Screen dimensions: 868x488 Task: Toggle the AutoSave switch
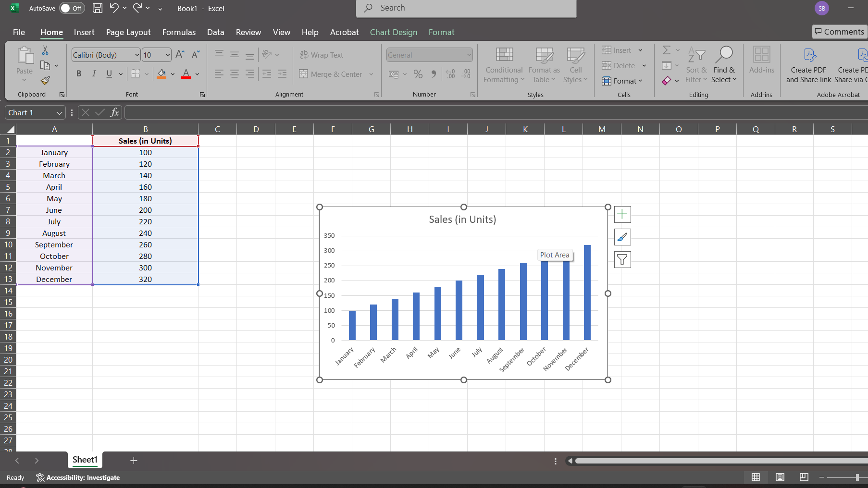coord(72,8)
